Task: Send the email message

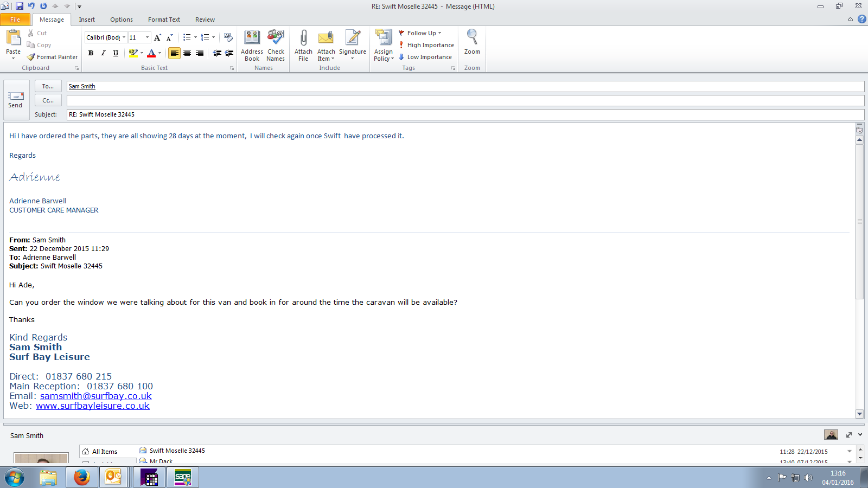Action: pyautogui.click(x=16, y=100)
